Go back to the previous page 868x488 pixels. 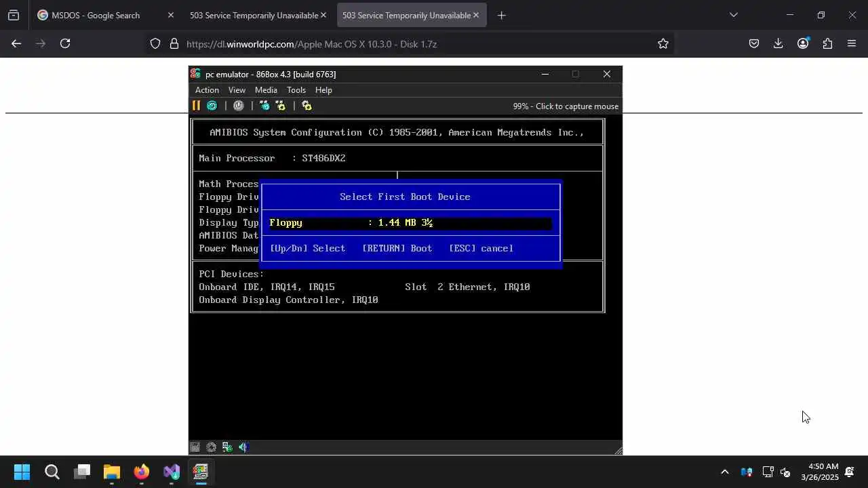tap(16, 43)
